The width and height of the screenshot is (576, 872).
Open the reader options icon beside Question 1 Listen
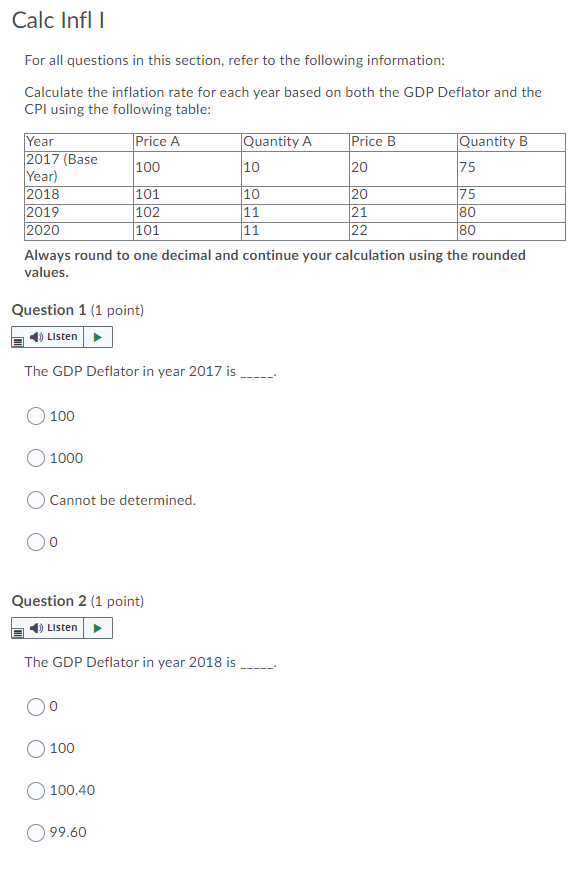pyautogui.click(x=17, y=340)
